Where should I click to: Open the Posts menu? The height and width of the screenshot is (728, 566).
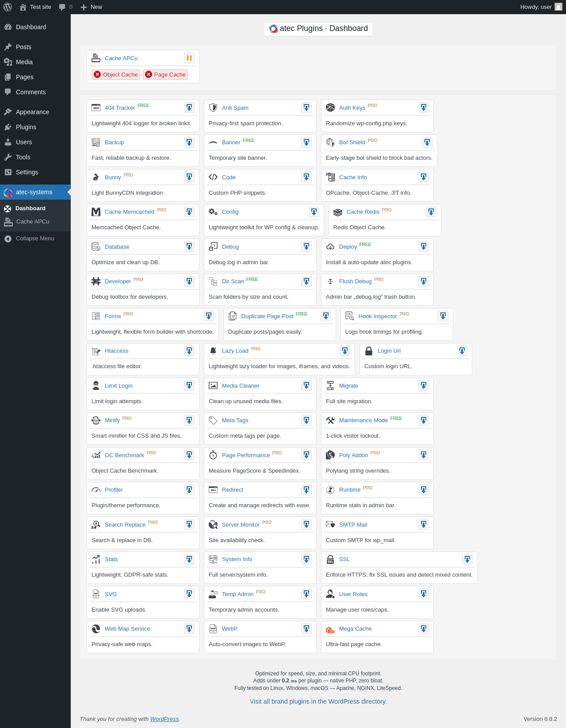click(x=35, y=47)
